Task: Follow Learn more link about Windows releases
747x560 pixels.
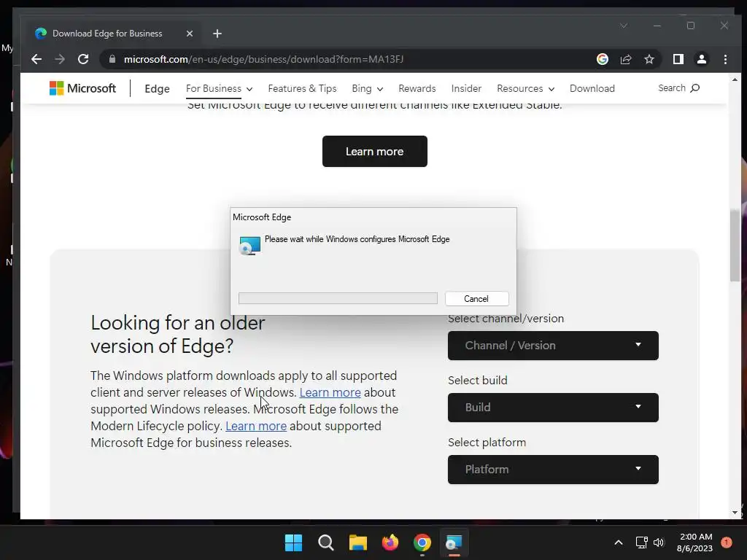Action: coord(330,392)
